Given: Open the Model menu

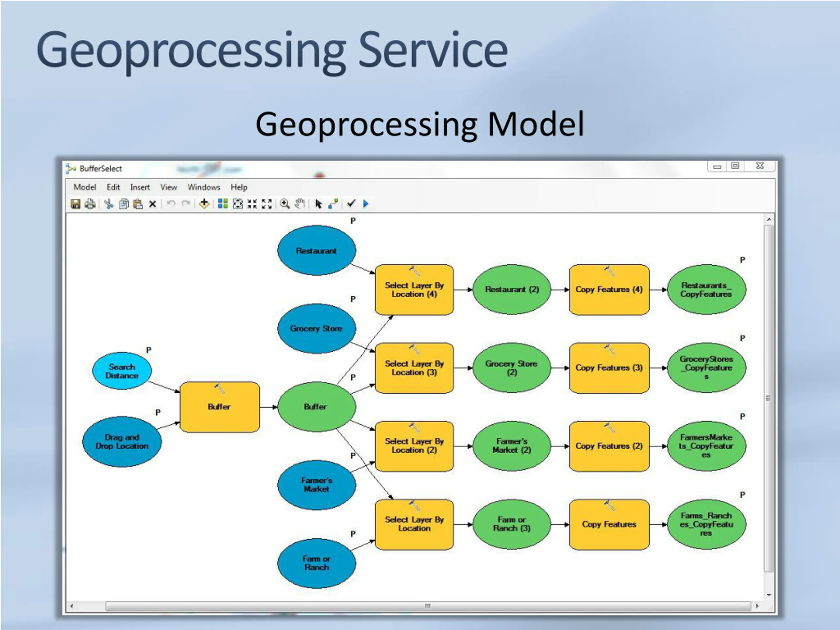Looking at the screenshot, I should 85,187.
